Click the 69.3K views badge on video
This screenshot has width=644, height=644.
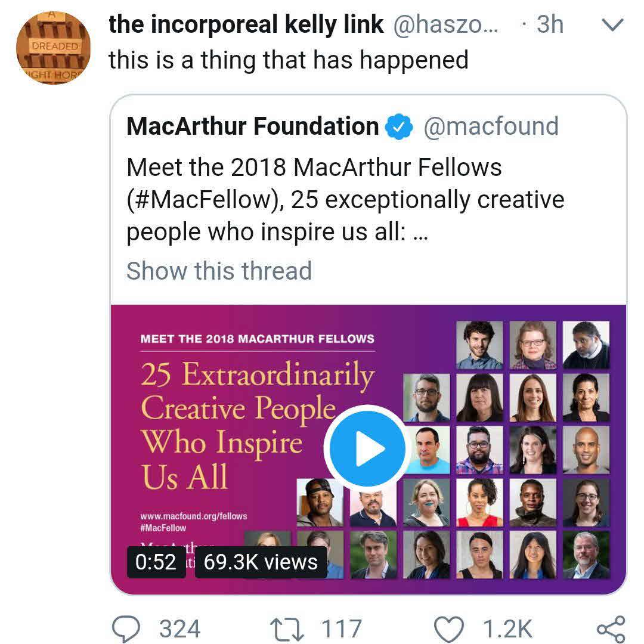point(260,562)
